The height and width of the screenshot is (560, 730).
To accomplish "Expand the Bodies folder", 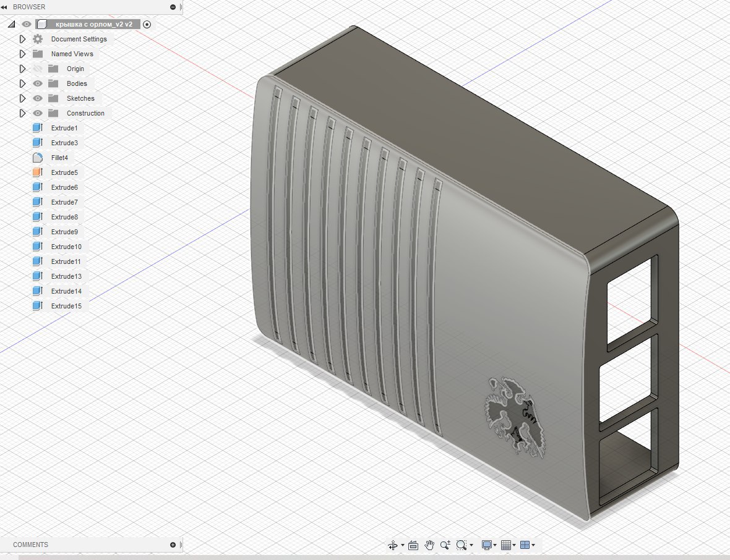I will (x=22, y=83).
